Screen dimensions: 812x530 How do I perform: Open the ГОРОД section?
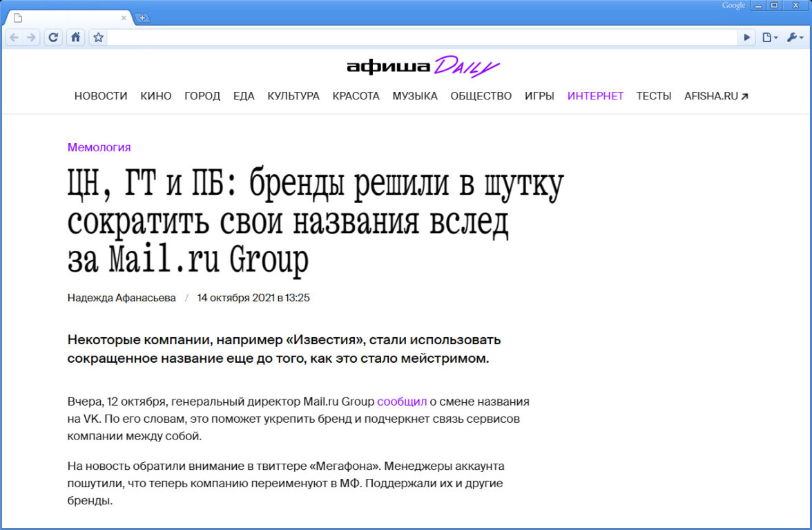(x=202, y=96)
